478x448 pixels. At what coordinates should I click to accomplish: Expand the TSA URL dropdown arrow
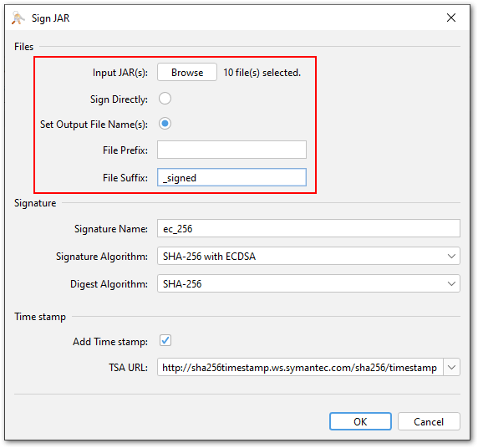pyautogui.click(x=451, y=367)
